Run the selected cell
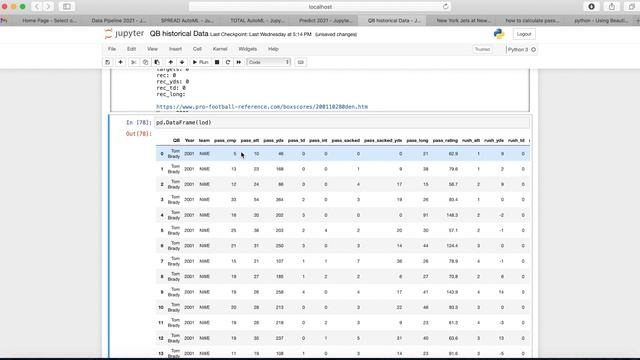This screenshot has height=360, width=640. [200, 62]
